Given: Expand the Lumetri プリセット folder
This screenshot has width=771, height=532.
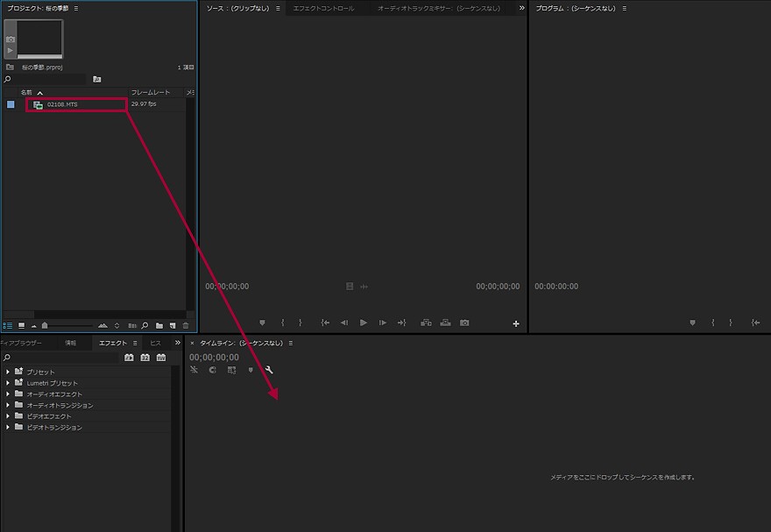Looking at the screenshot, I should click(7, 383).
